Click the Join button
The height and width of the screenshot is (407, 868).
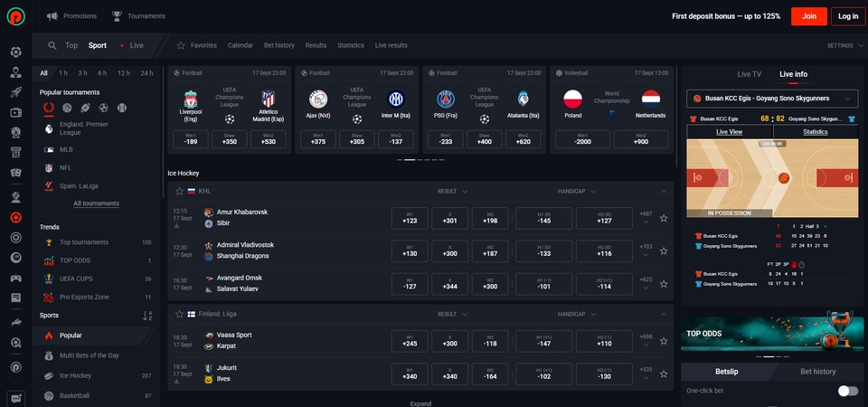[x=808, y=16]
